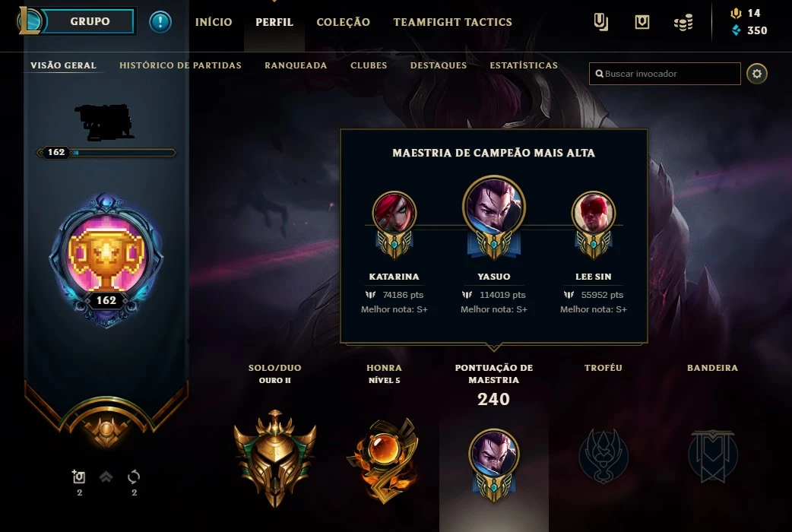Open the Ranqueada tab

296,65
